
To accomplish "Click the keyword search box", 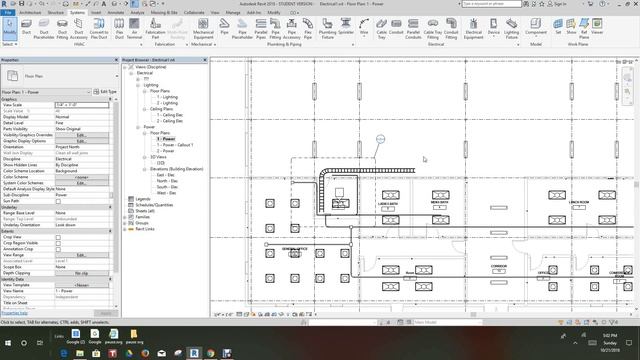I will coord(491,4).
